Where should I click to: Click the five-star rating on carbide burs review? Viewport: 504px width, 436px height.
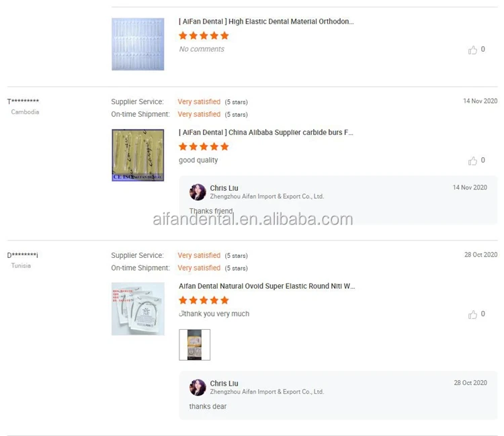pyautogui.click(x=204, y=146)
